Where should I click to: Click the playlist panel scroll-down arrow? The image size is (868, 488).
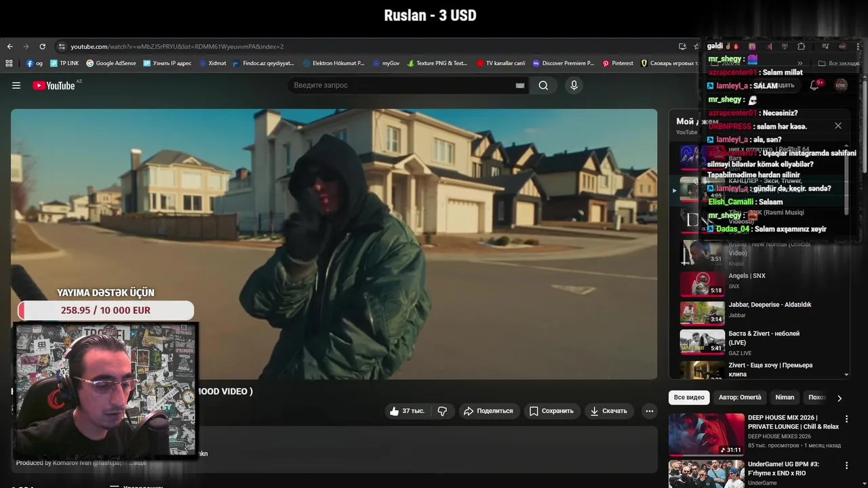point(846,375)
